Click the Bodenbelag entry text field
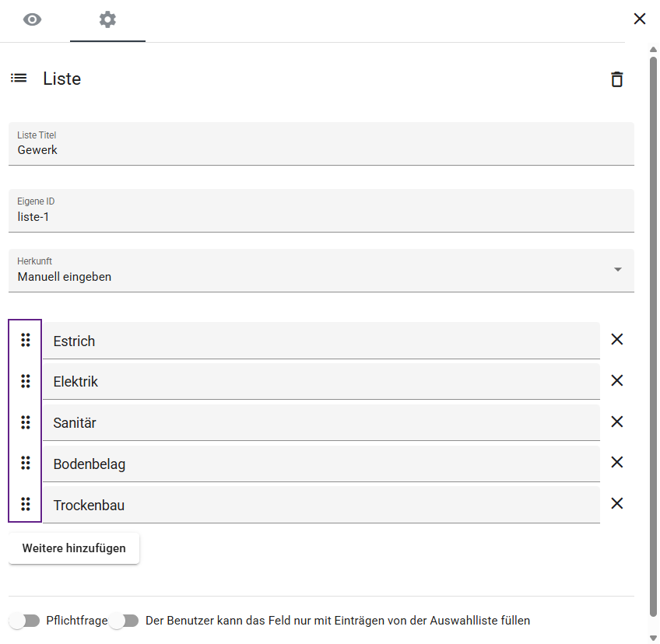Image resolution: width=660 pixels, height=644 pixels. (x=321, y=464)
